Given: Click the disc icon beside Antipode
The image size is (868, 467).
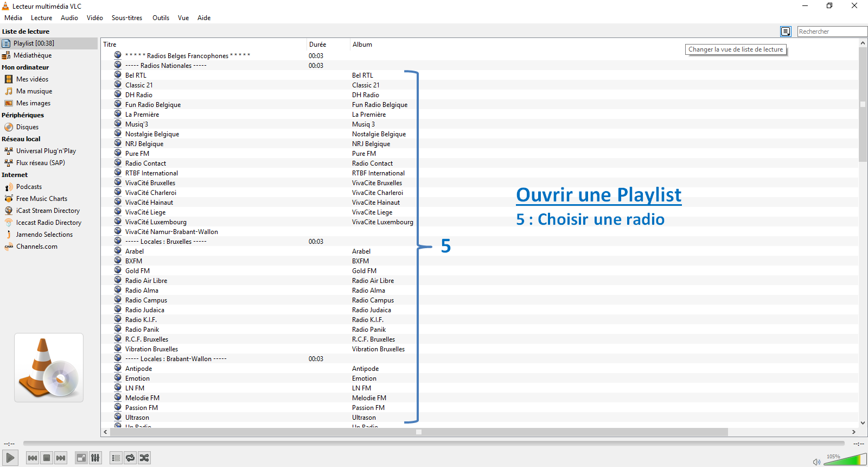Looking at the screenshot, I should click(118, 368).
